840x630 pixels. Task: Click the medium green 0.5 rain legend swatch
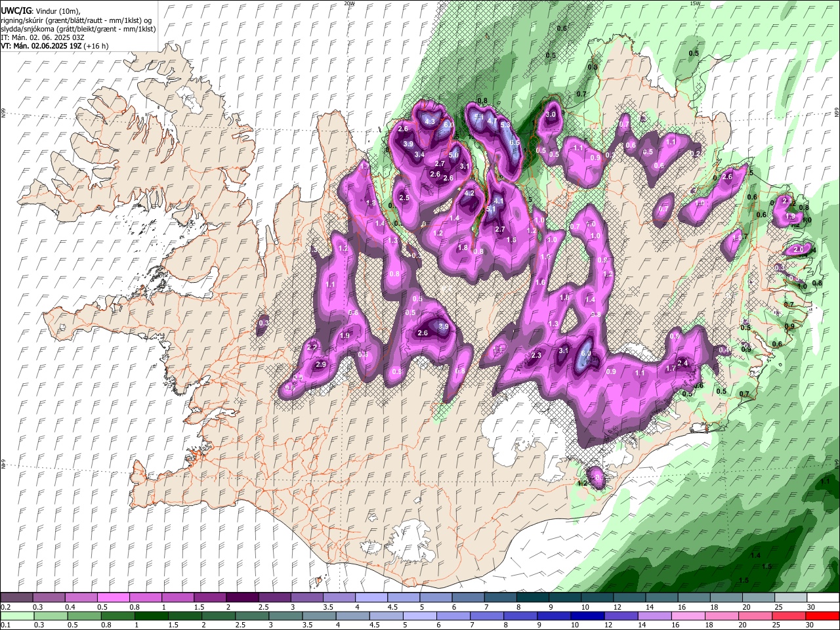click(84, 616)
